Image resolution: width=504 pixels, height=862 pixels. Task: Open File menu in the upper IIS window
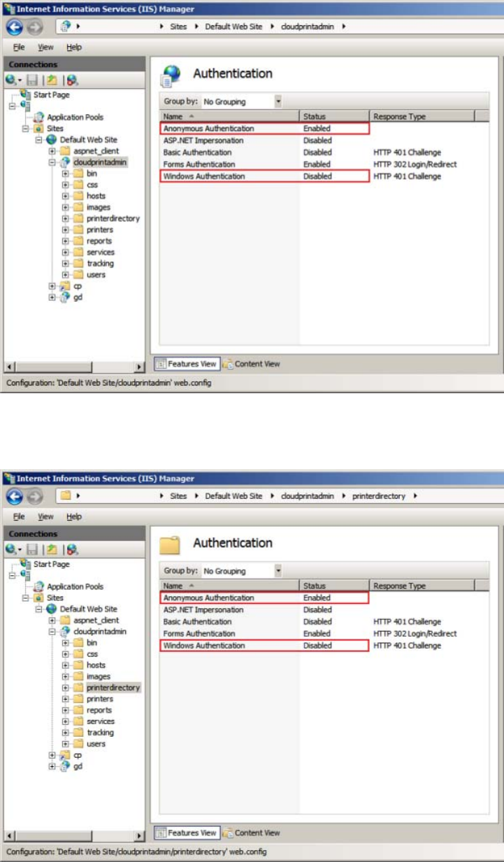[x=19, y=48]
